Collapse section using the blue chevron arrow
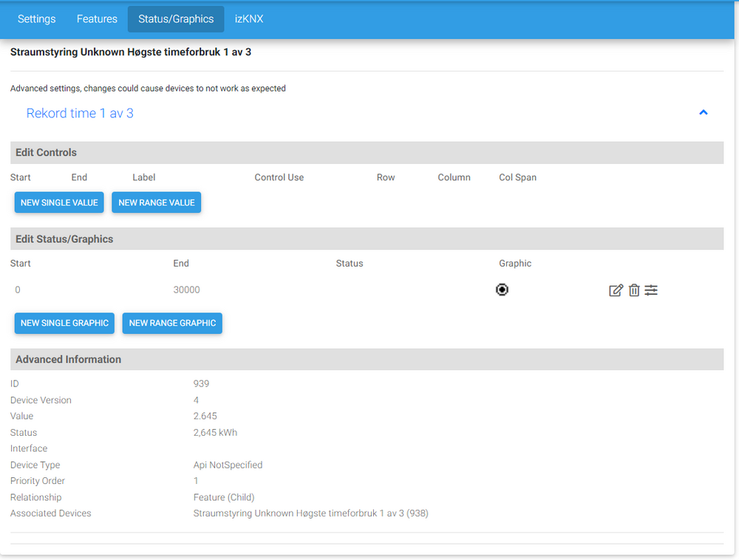Screen dimensions: 739x560 coord(704,113)
